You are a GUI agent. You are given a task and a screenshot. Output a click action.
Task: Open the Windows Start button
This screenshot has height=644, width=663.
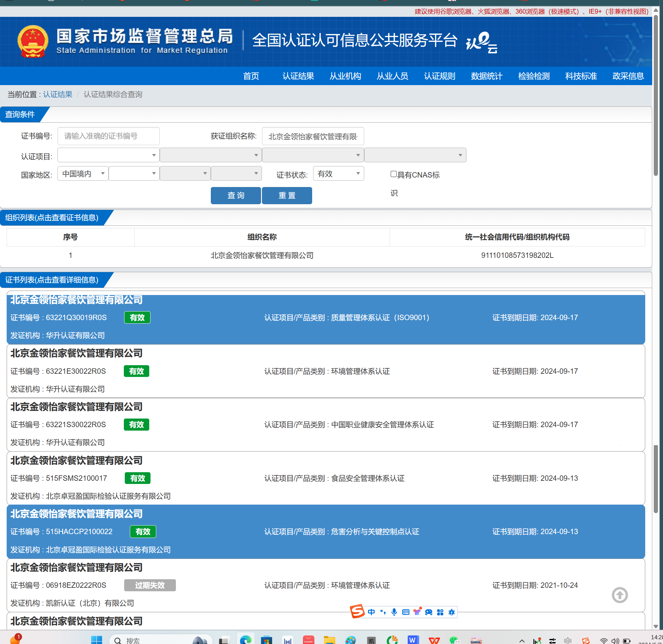[97, 640]
